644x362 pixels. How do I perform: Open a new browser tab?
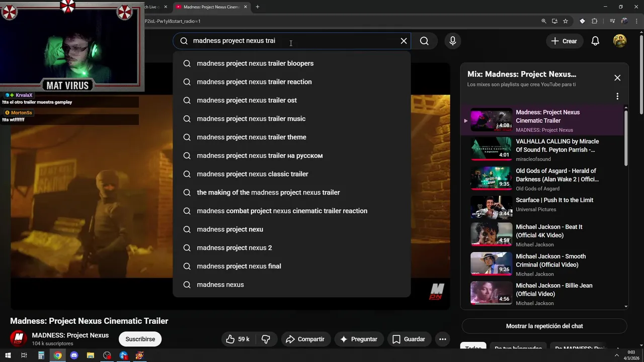pos(258,7)
